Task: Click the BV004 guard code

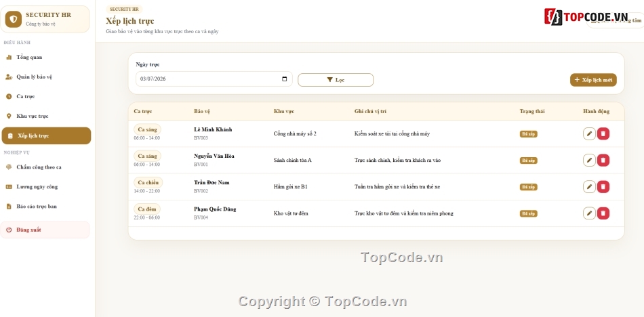Action: (x=201, y=217)
